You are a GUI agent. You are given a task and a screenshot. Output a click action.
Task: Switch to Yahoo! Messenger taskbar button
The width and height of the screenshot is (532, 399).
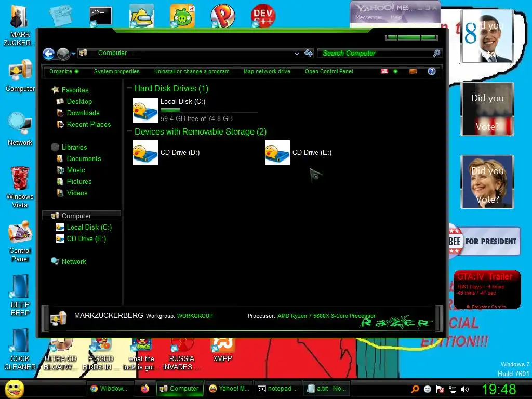pyautogui.click(x=229, y=389)
